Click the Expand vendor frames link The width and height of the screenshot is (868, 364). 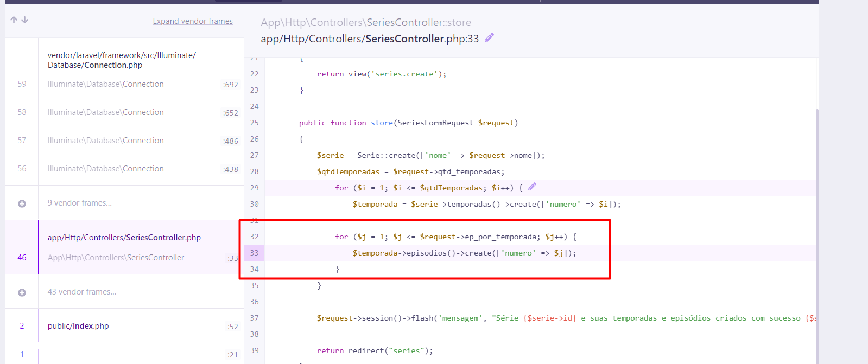click(x=193, y=21)
